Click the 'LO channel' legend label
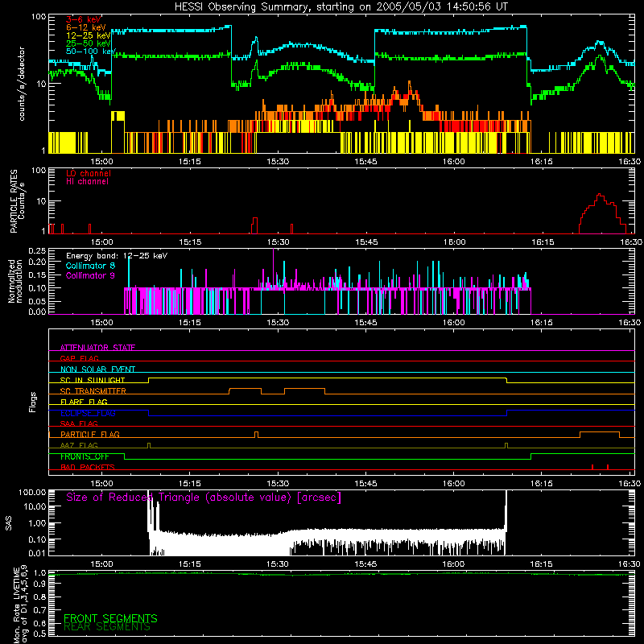The width and height of the screenshot is (644, 644). click(89, 173)
